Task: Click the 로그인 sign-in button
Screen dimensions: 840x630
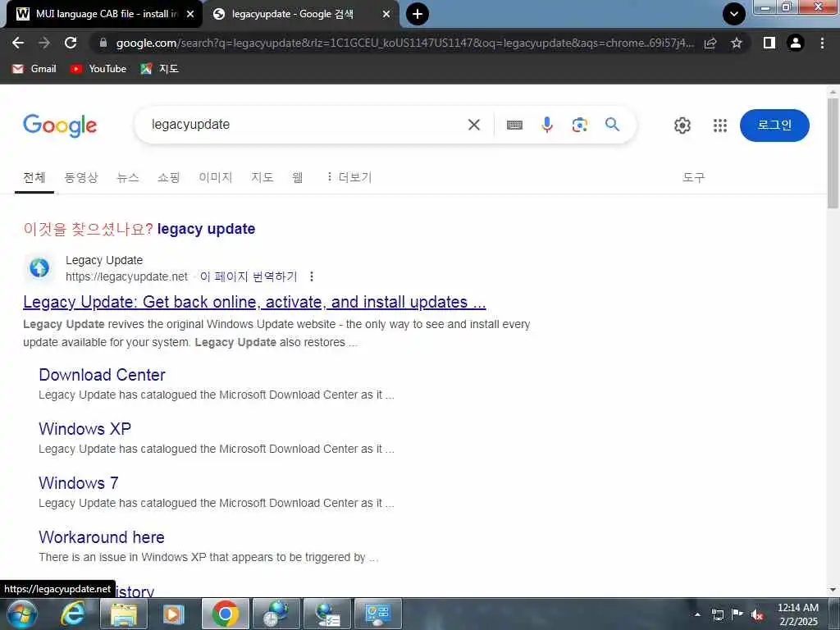Action: click(774, 126)
